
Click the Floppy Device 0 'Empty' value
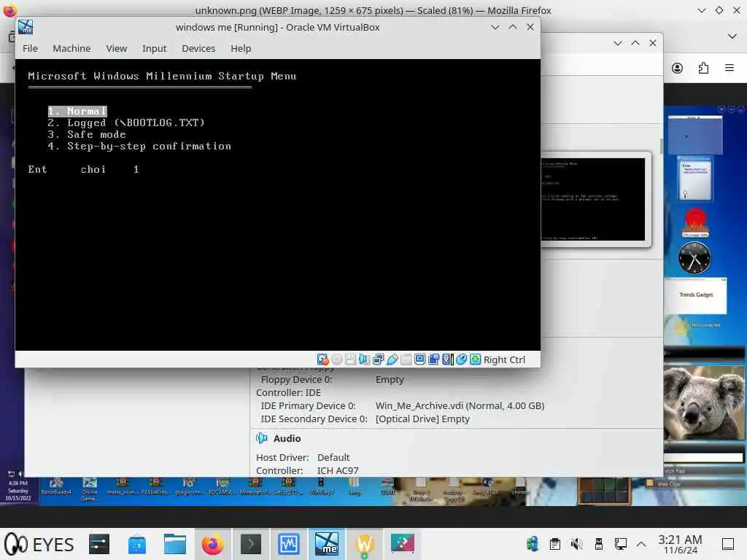[x=390, y=379]
